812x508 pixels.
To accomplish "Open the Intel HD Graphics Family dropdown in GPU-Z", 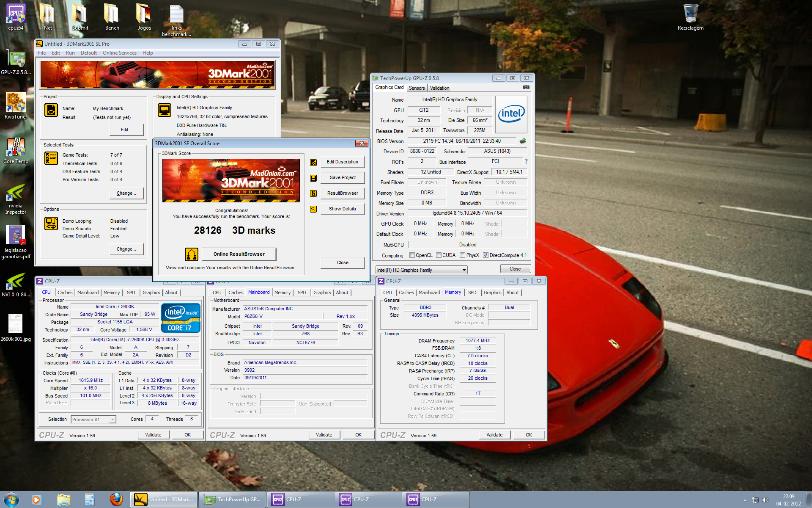I will (421, 270).
